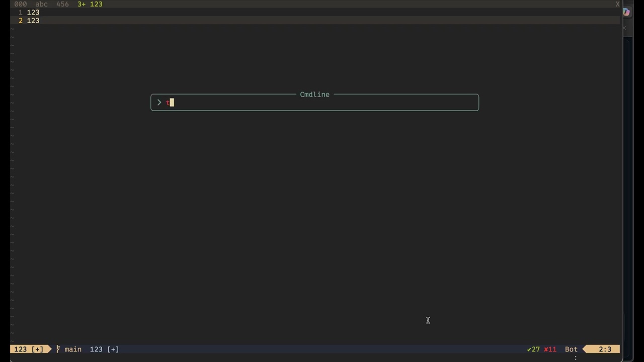This screenshot has width=644, height=362.
Task: Open the Copilot icon in background window
Action: click(626, 12)
